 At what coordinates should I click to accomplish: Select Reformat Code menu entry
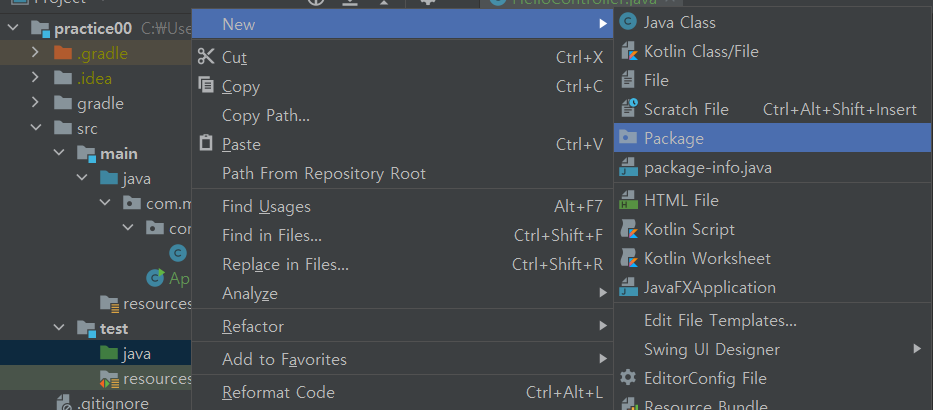[x=403, y=392]
